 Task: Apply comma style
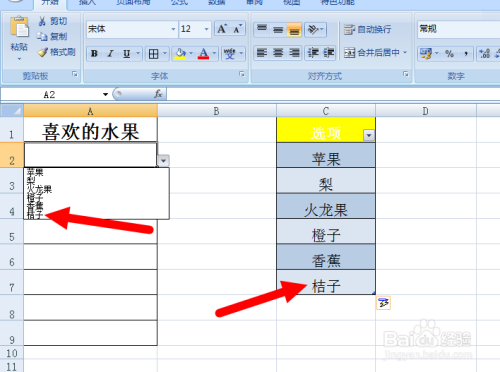(466, 53)
